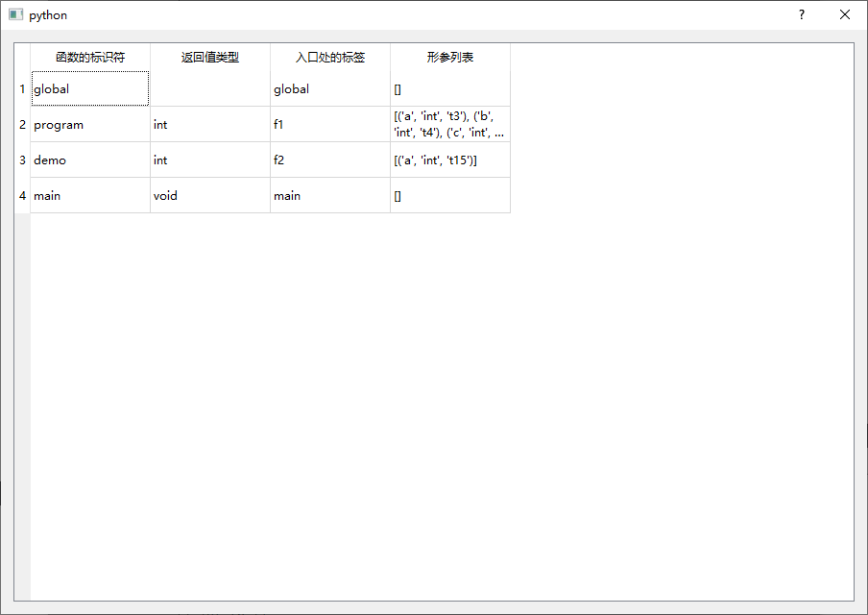868x615 pixels.
Task: Select column header 入口处的标签
Action: coord(330,57)
